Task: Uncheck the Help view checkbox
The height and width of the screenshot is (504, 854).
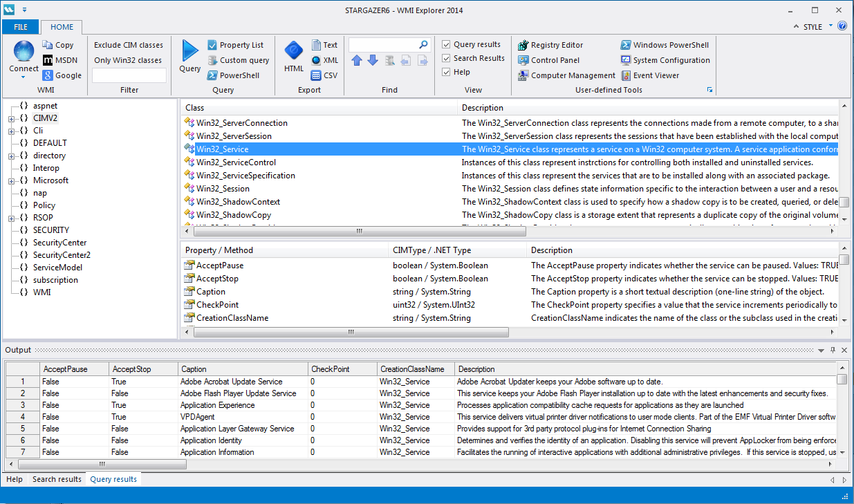Action: [x=447, y=72]
